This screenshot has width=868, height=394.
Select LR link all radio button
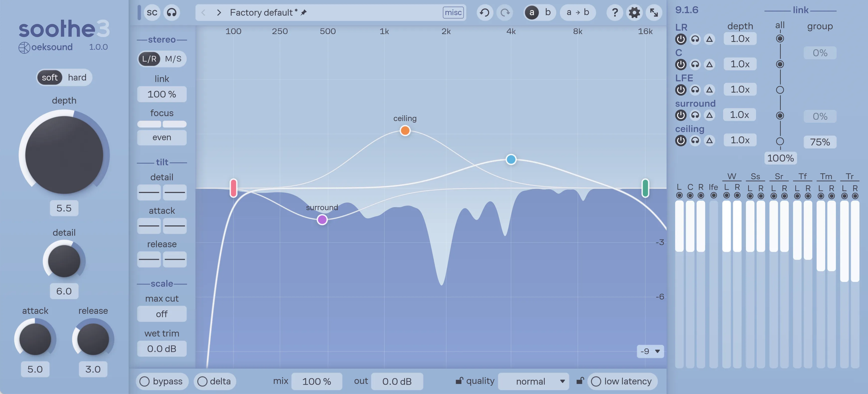pos(780,39)
